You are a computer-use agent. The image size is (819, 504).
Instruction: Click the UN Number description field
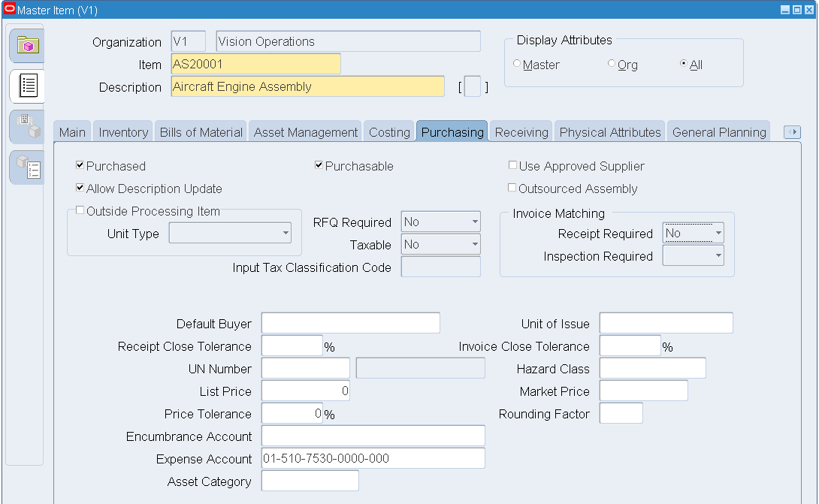point(421,368)
